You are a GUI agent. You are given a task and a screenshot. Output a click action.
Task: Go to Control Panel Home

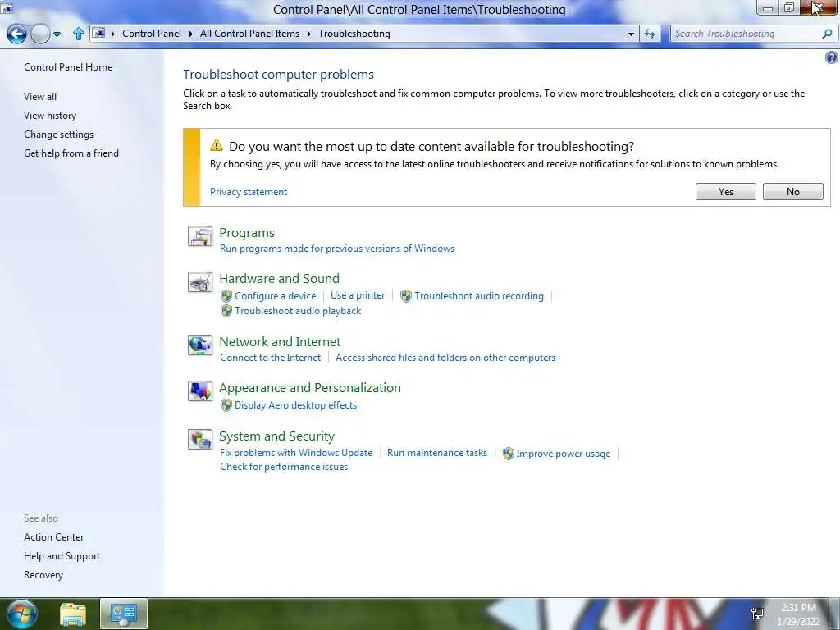pos(68,67)
